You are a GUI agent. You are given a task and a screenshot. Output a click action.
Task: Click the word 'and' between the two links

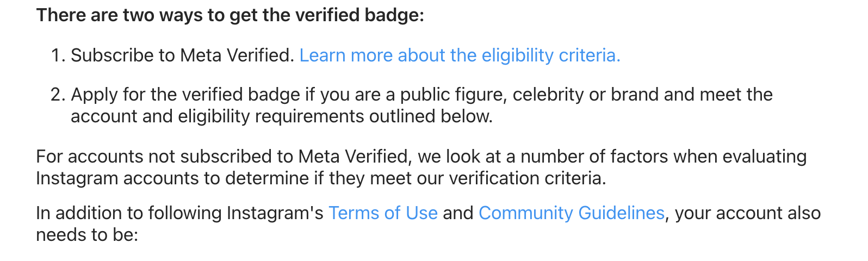pyautogui.click(x=458, y=213)
